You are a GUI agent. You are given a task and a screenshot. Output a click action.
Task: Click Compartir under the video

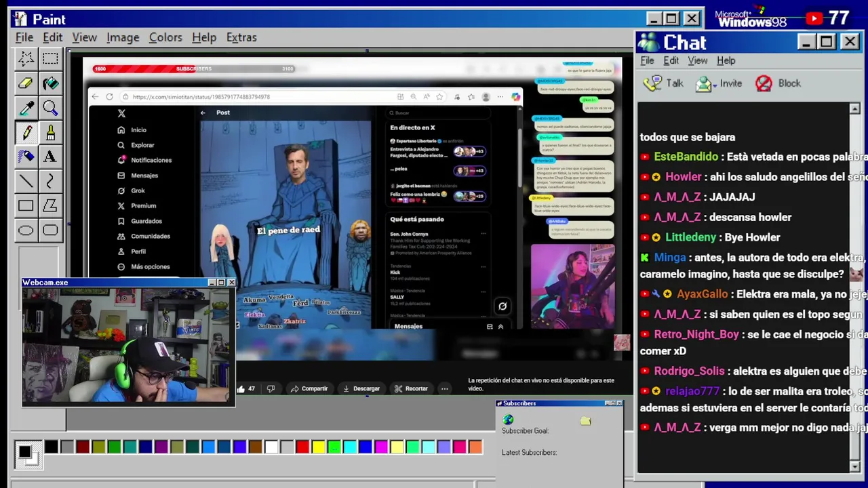point(309,389)
